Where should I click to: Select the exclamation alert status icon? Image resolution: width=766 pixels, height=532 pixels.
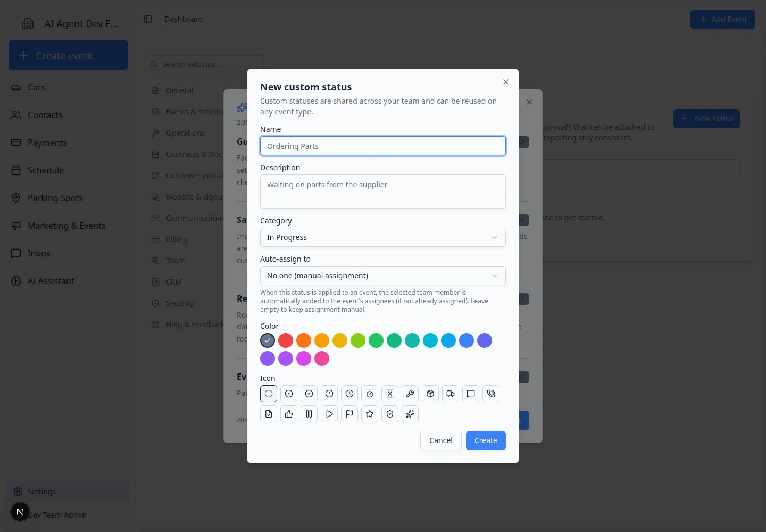pyautogui.click(x=329, y=394)
